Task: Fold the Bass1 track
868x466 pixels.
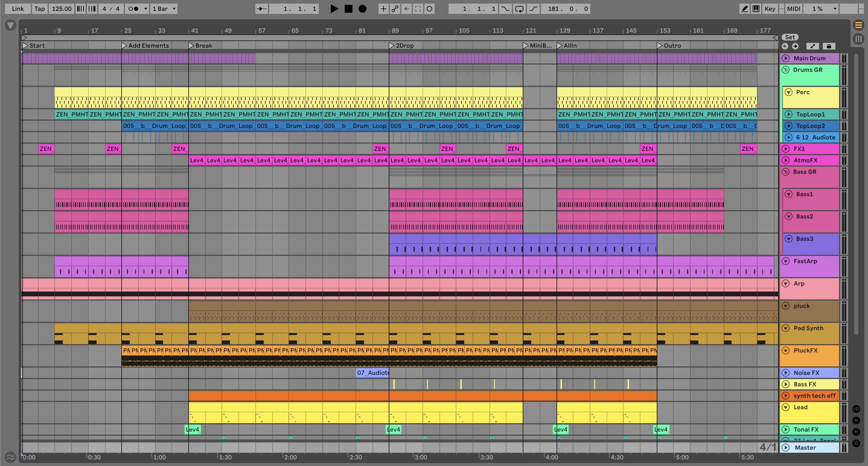Action: pos(789,194)
